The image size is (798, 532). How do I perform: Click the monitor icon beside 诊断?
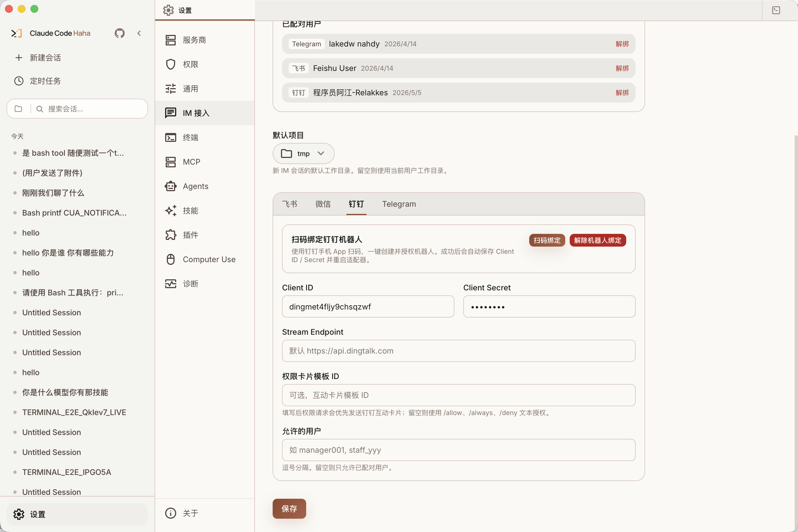170,284
